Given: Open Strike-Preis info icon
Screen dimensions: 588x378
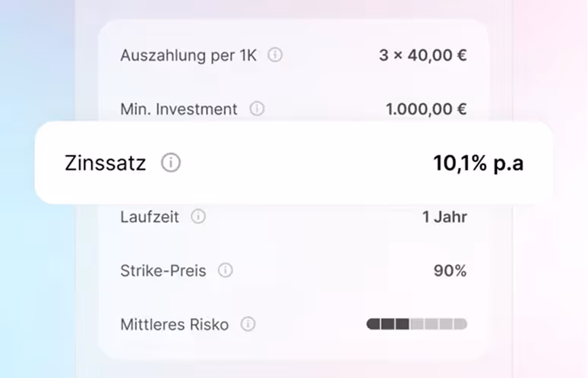Looking at the screenshot, I should (226, 270).
